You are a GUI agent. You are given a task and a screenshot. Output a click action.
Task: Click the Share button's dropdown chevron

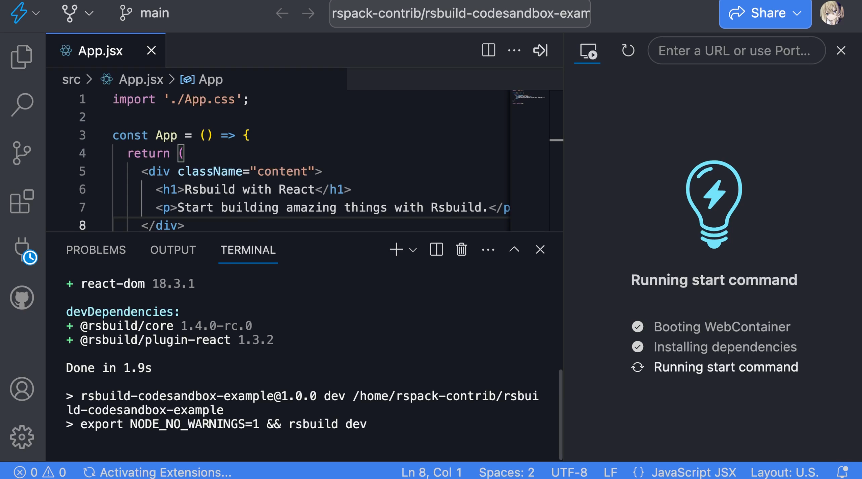pos(797,13)
